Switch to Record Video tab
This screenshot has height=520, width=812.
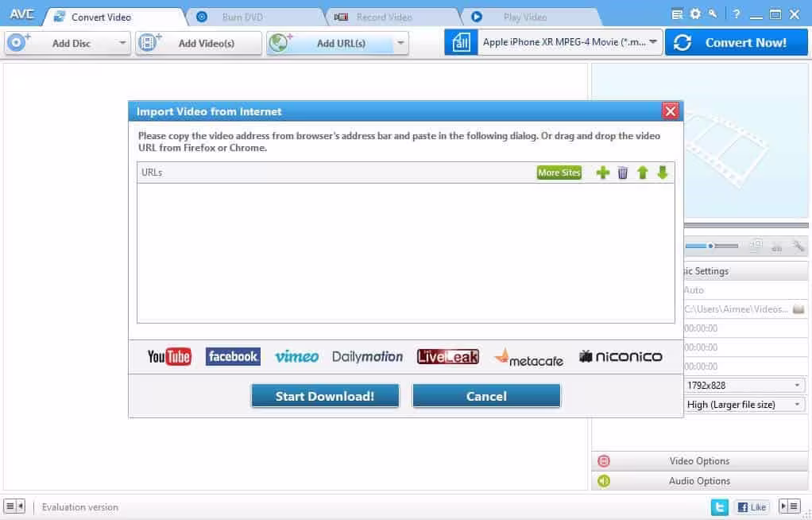[x=393, y=17]
